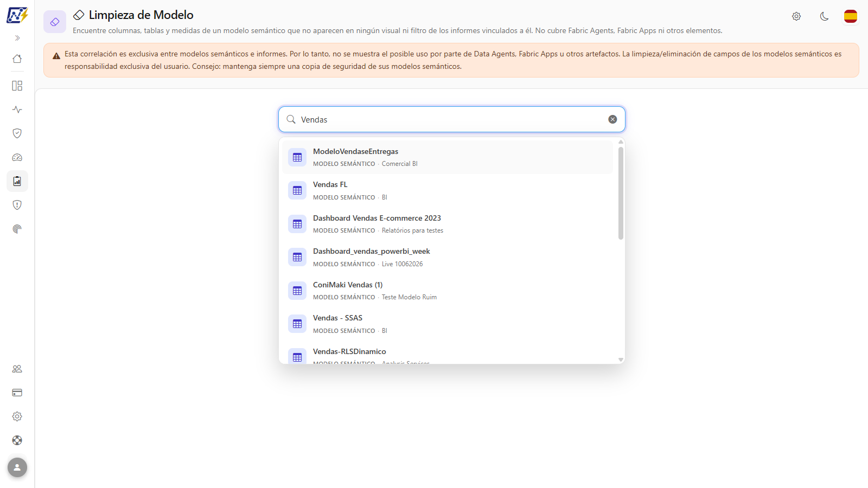Choose Dashboard Vendas E-commerce 2023
This screenshot has height=488, width=868.
click(x=448, y=224)
